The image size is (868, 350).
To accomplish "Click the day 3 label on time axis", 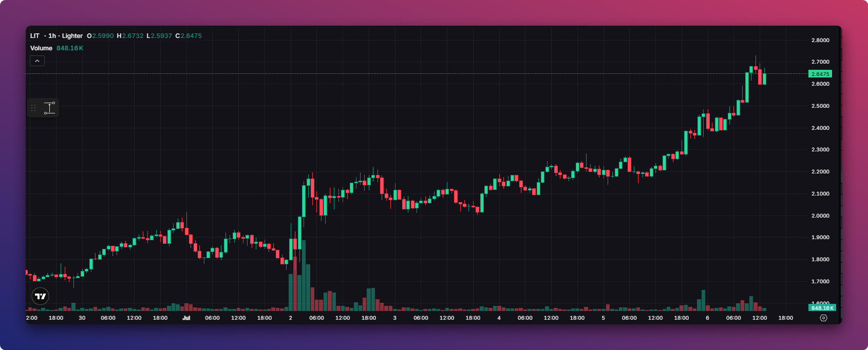I will click(x=395, y=318).
